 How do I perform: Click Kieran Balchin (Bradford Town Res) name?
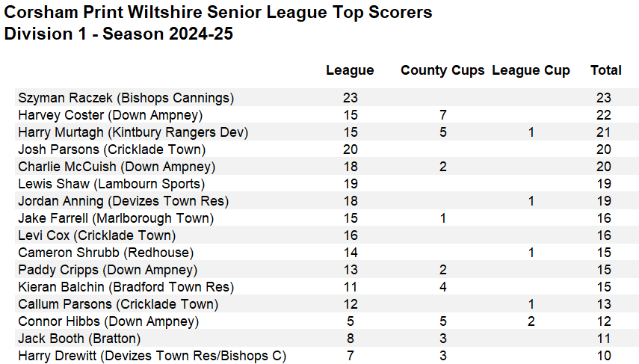[126, 287]
